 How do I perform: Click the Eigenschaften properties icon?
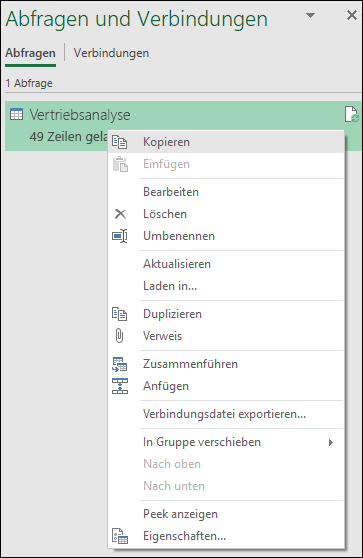[120, 536]
